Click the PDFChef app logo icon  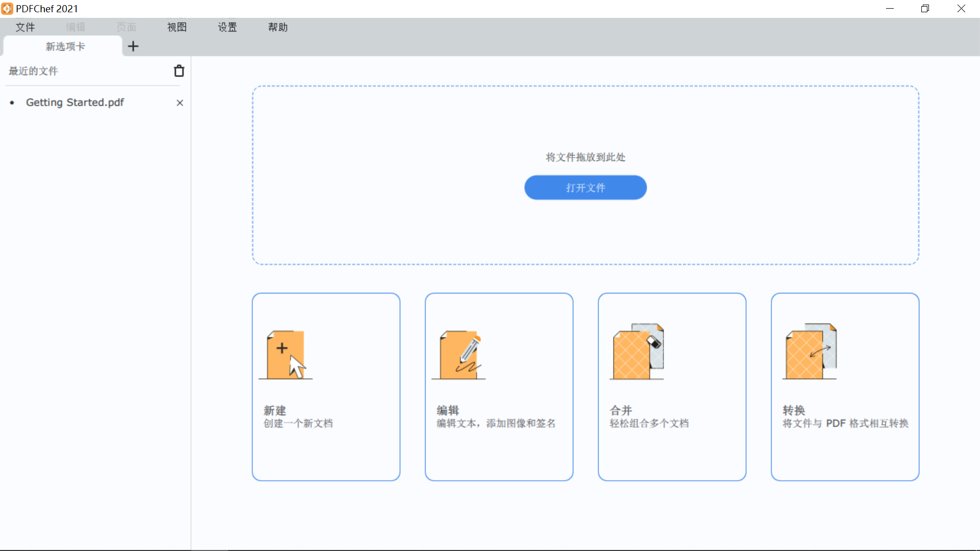(7, 9)
